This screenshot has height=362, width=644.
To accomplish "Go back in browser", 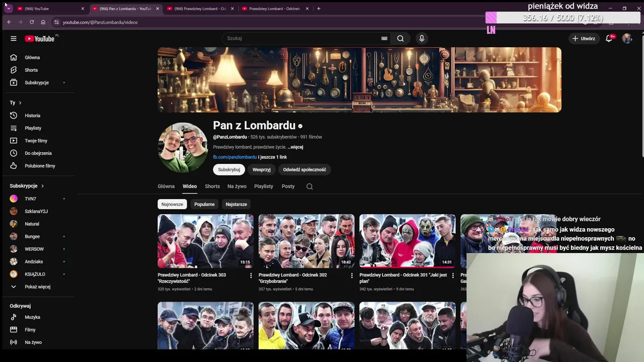I will pos(9,22).
